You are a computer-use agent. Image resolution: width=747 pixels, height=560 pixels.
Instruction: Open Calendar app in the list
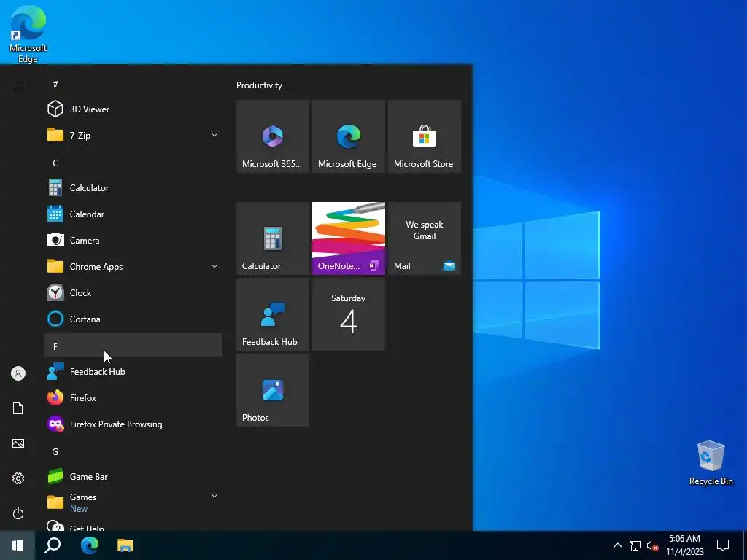pyautogui.click(x=133, y=214)
